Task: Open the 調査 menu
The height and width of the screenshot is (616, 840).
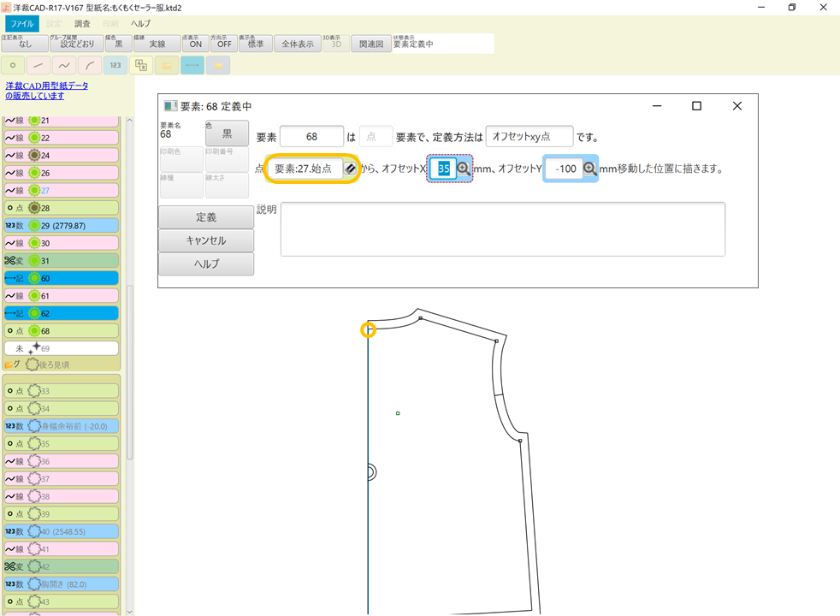Action: pyautogui.click(x=81, y=23)
